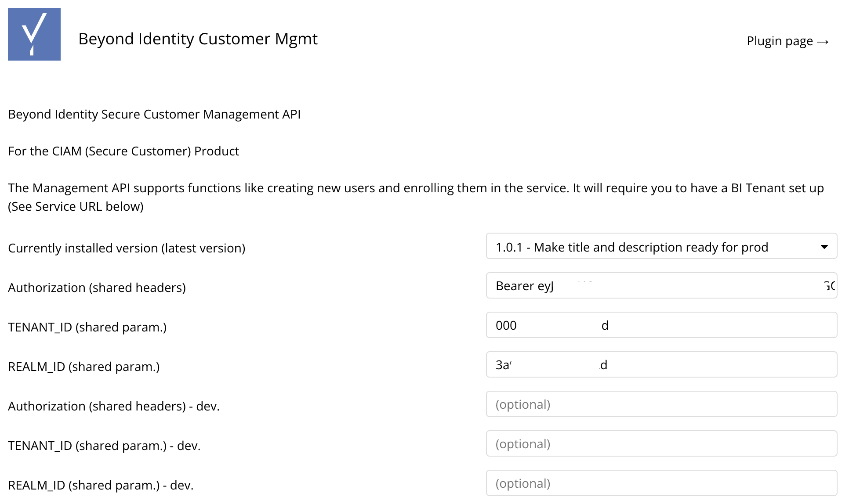849x504 pixels.
Task: Click the 'REALM_ID (shared param.) - dev.' label
Action: [x=101, y=486]
